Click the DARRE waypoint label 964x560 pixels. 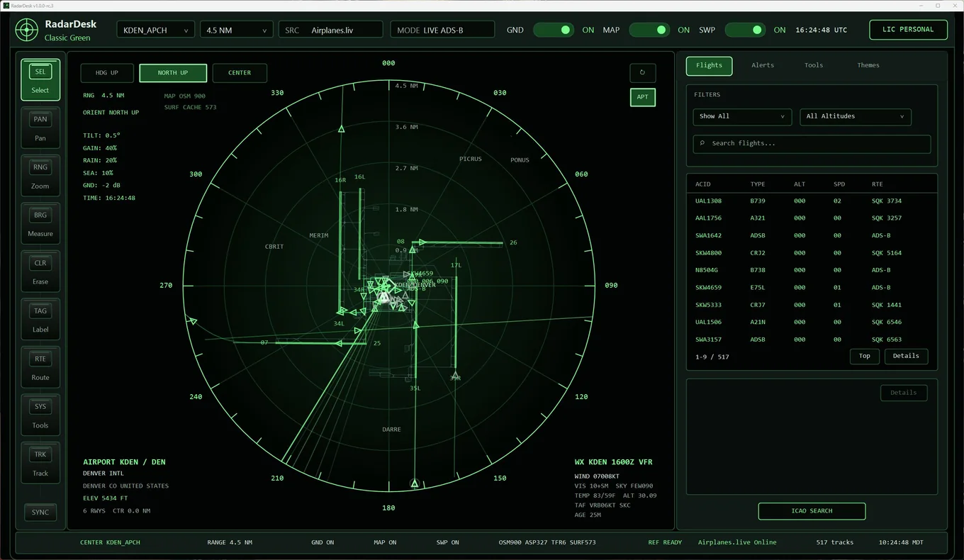coord(391,430)
